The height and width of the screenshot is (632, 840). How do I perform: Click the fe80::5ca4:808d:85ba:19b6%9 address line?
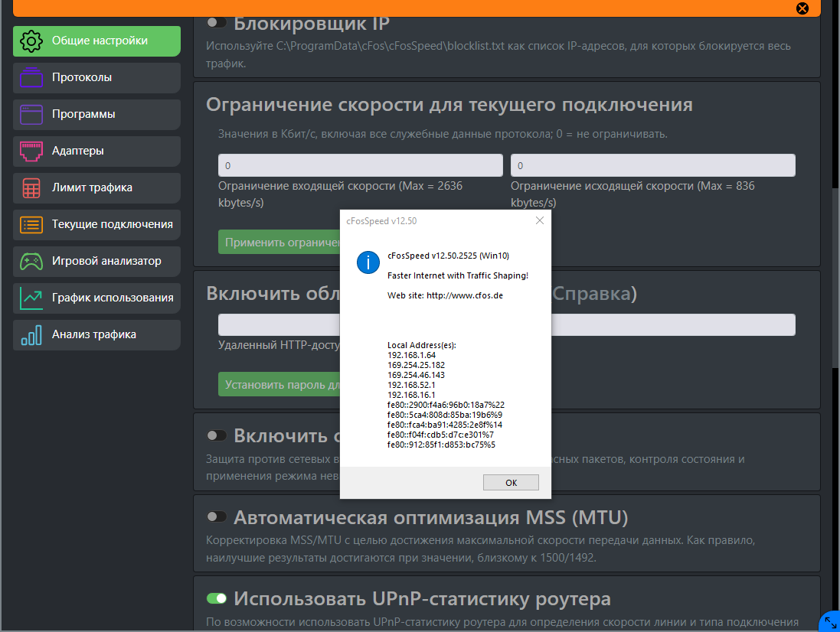(445, 415)
